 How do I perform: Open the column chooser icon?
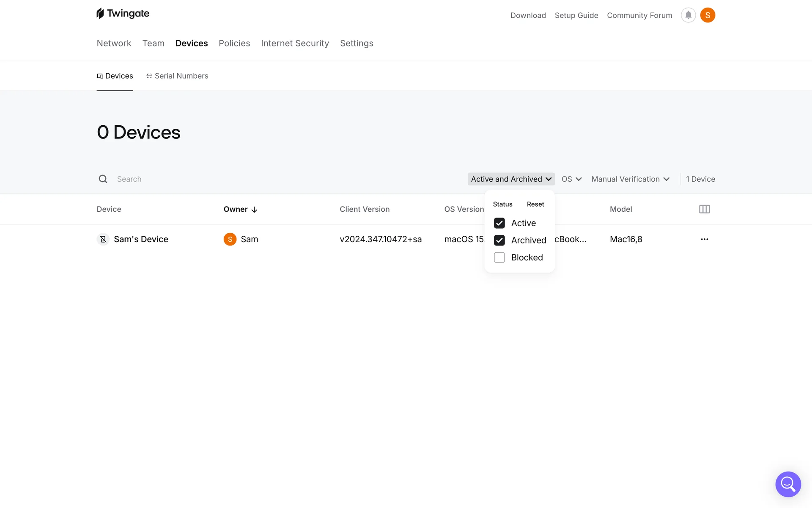704,209
